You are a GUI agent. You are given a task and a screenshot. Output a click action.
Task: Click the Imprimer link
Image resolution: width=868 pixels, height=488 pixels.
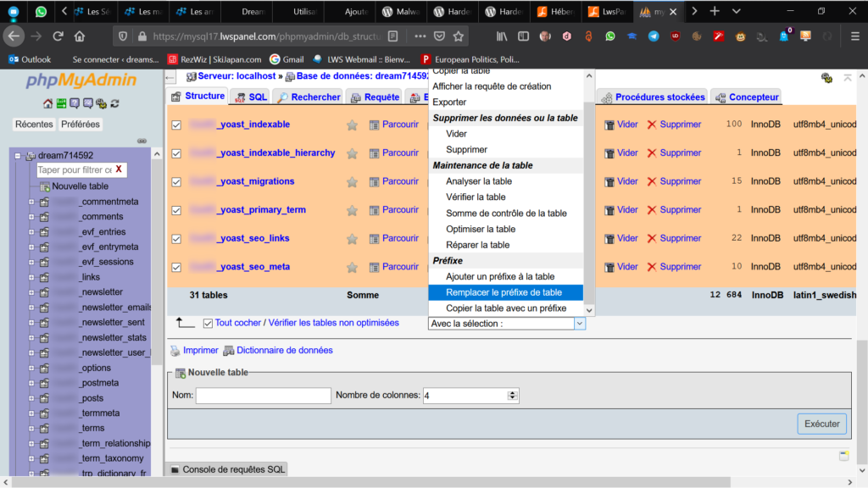[x=200, y=350]
